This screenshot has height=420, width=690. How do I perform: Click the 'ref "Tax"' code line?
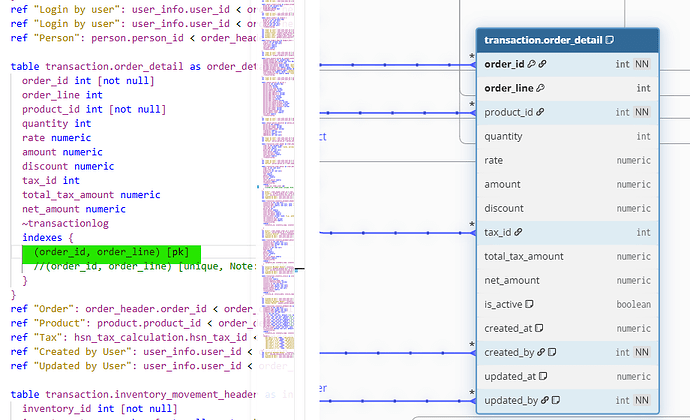coord(133,337)
